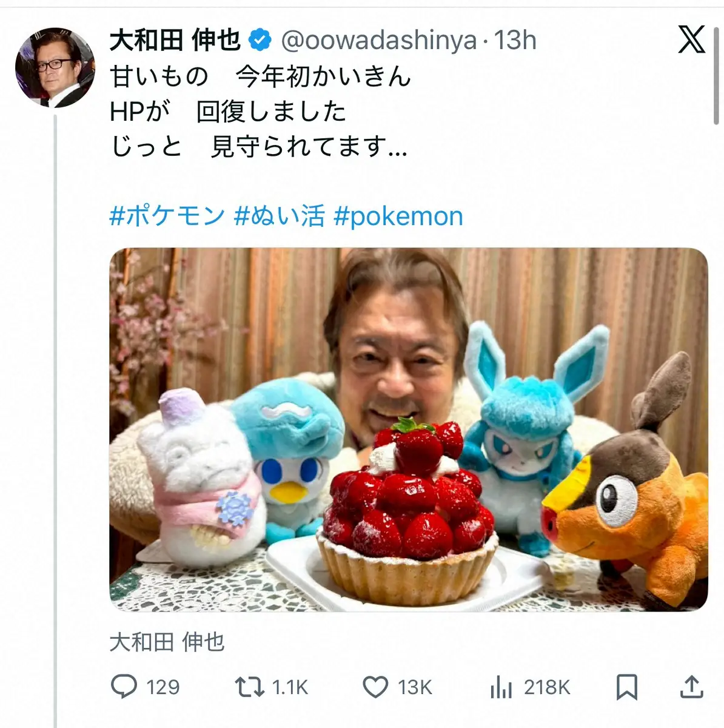Click the 218K views count
The height and width of the screenshot is (728, 724).
pos(546,687)
